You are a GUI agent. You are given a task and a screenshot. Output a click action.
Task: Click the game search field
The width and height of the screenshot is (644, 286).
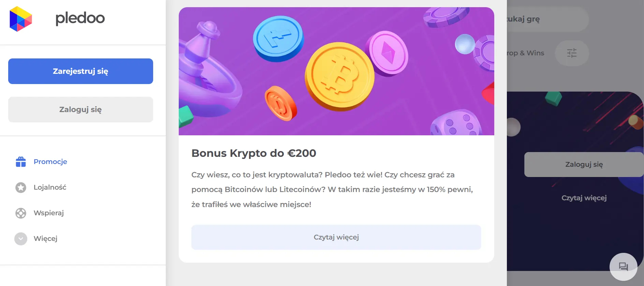coord(546,19)
